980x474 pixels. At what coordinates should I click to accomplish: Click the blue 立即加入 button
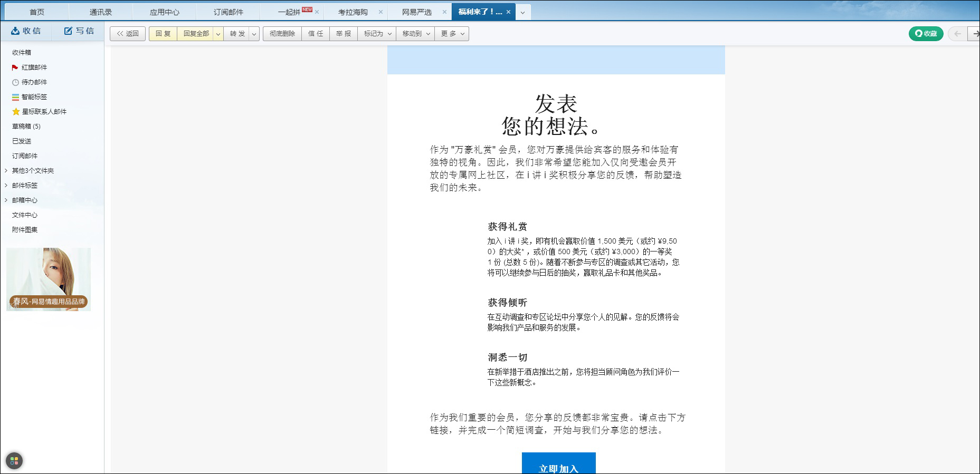pyautogui.click(x=559, y=464)
